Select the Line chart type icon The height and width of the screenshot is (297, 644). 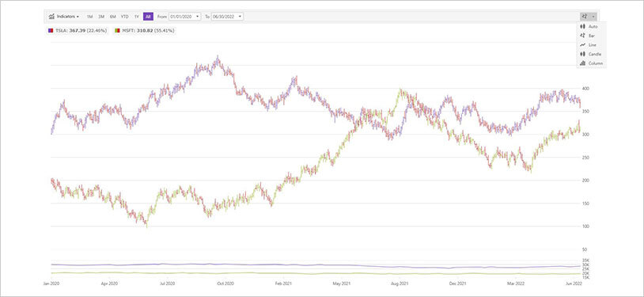click(582, 45)
